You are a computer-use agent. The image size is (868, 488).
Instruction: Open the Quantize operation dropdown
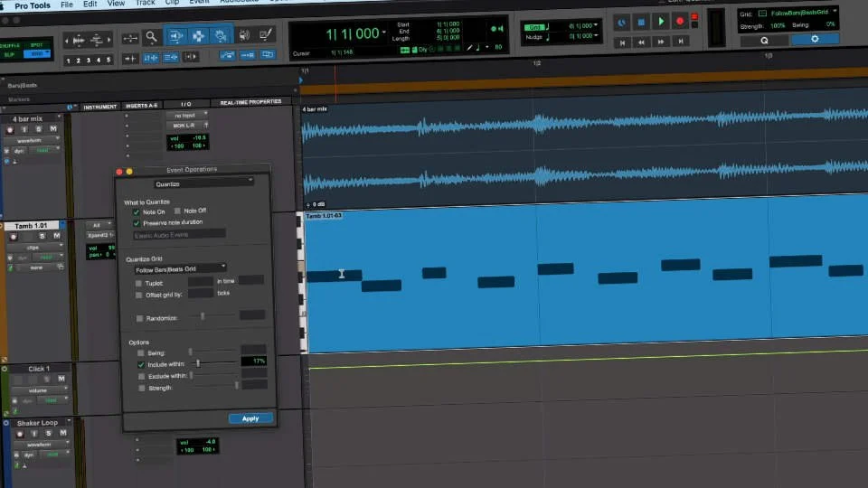pos(203,183)
